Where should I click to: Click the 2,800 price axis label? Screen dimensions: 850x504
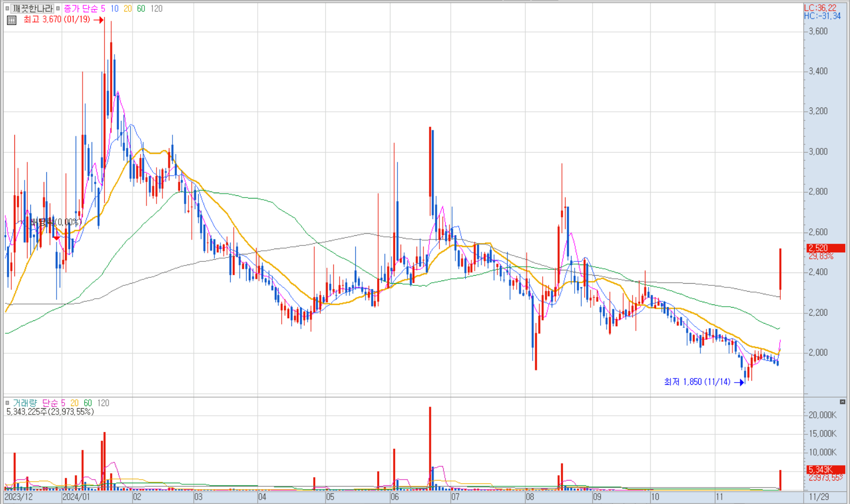click(x=818, y=192)
